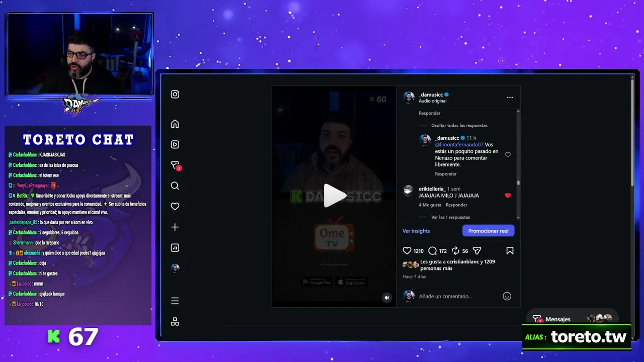
Task: Open the profile avatar in the sidebar
Action: pos(175,268)
